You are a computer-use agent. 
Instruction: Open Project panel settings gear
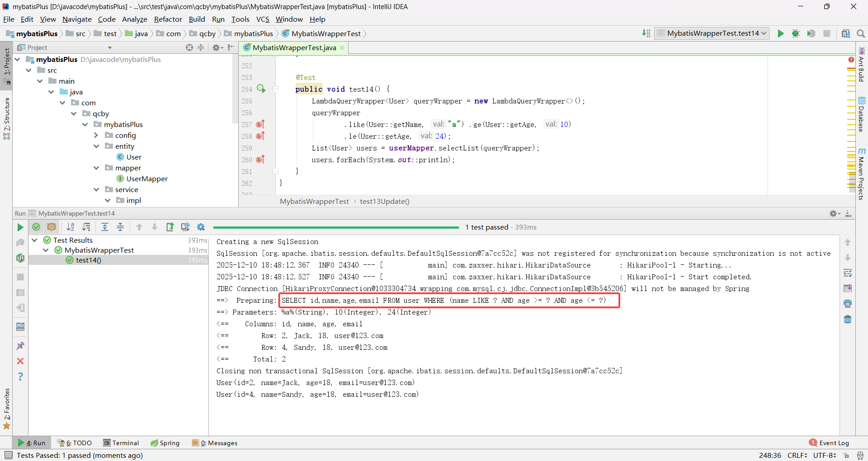[x=217, y=47]
